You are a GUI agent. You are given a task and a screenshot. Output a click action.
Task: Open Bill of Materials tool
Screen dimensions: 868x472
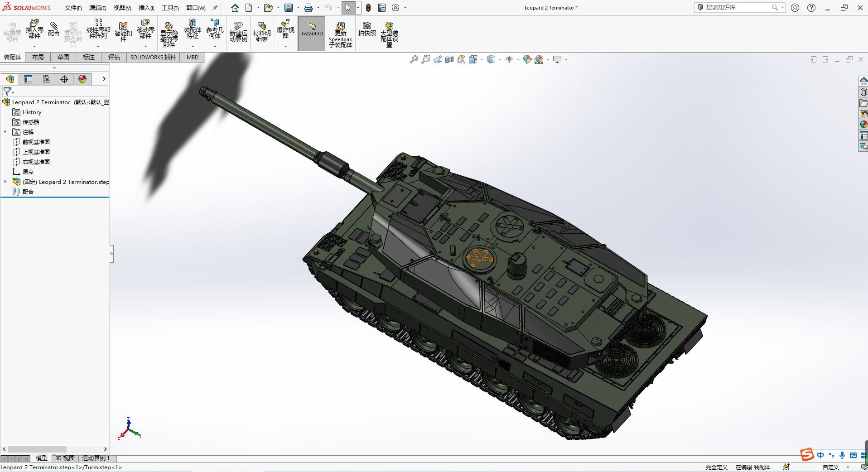click(262, 32)
